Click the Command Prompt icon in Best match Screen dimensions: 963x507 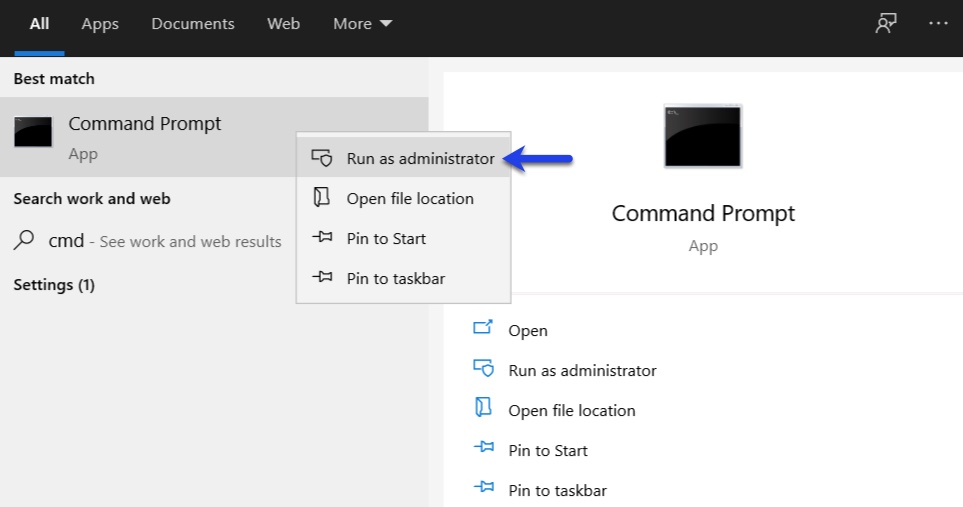point(33,132)
